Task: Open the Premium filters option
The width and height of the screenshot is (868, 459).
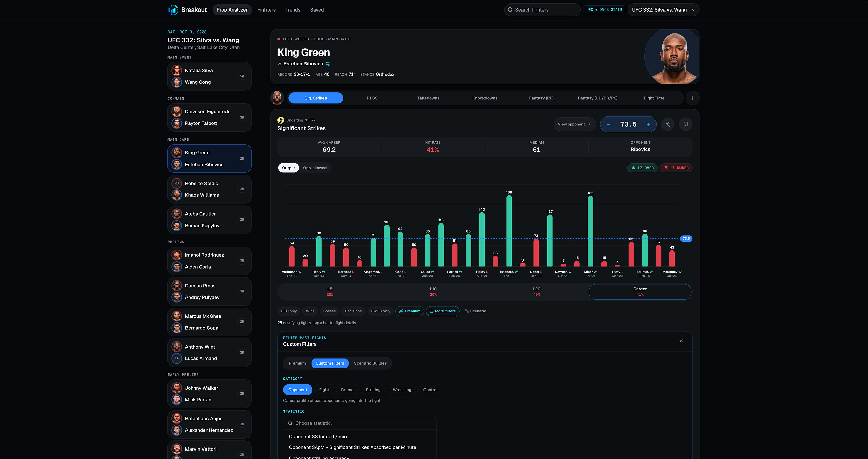Action: pyautogui.click(x=410, y=311)
